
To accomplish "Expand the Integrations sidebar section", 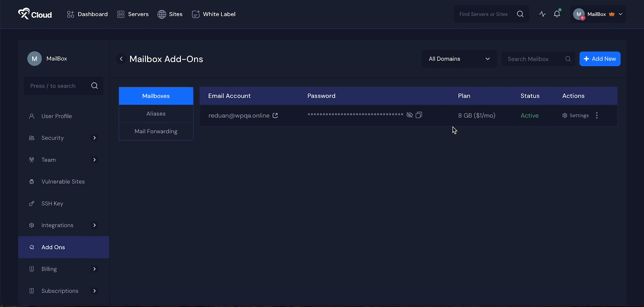I will coord(95,225).
